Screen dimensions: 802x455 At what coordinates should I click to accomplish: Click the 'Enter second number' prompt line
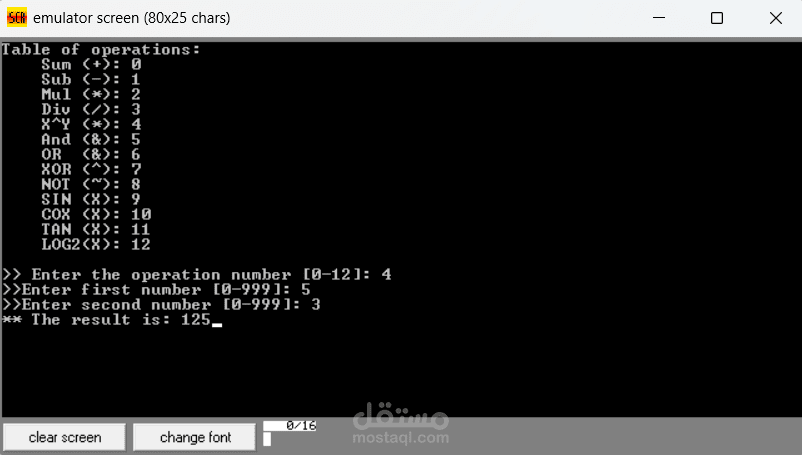(161, 304)
